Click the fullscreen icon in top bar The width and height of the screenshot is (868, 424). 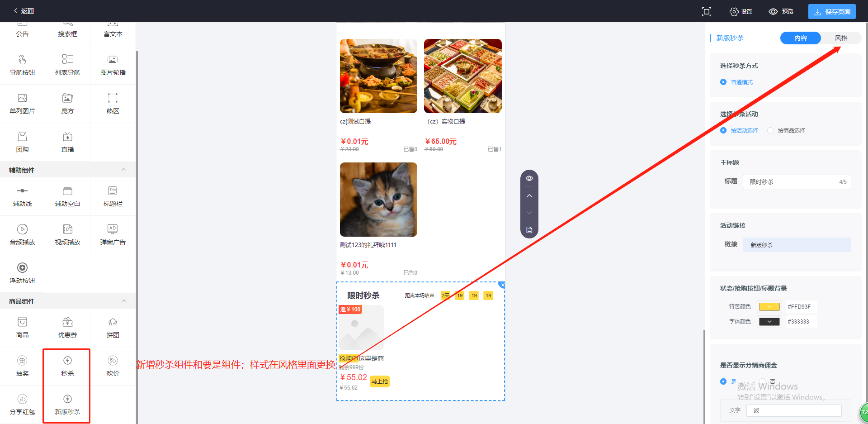click(x=707, y=12)
